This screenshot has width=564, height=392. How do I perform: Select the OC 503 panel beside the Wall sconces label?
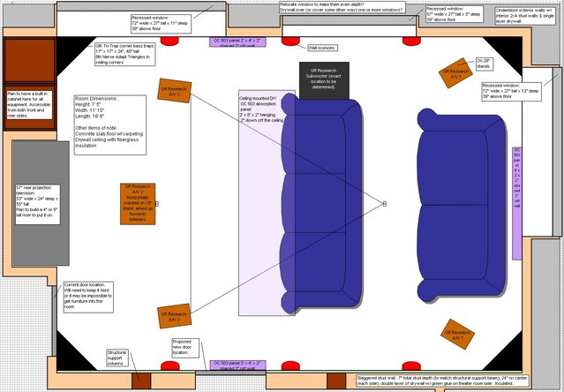tap(237, 42)
